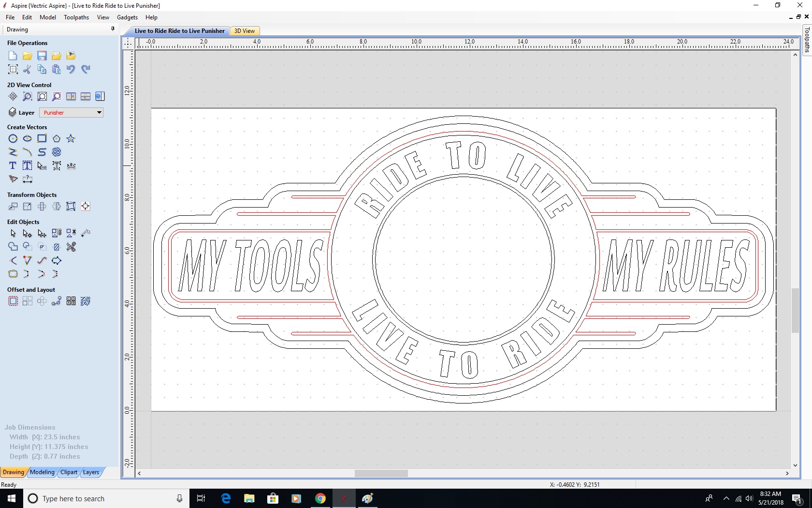
Task: Switch to the Modeling tab
Action: click(x=43, y=472)
